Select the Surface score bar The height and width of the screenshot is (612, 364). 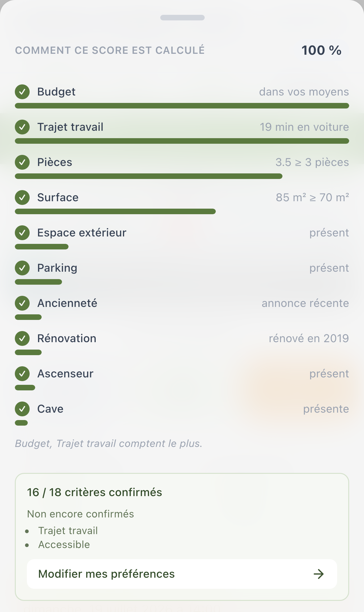coord(115,211)
